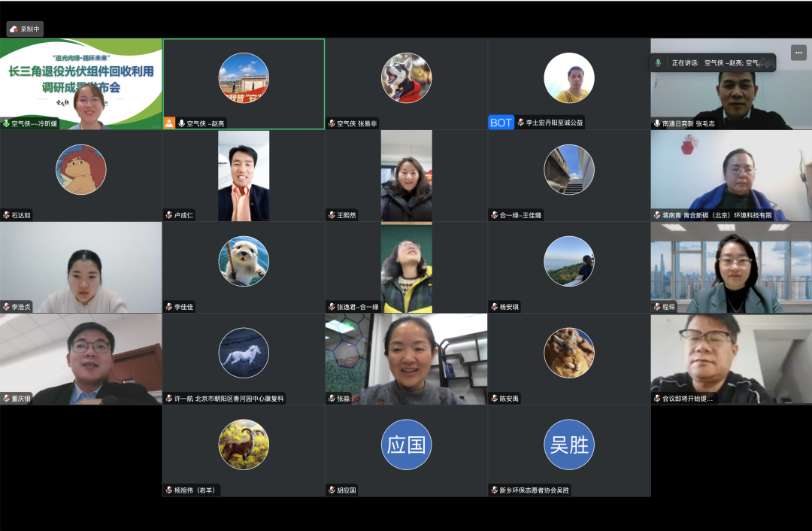Select the mountain goat avatar of 杨旭伟
Viewport: 812px width, 531px height.
pyautogui.click(x=244, y=445)
